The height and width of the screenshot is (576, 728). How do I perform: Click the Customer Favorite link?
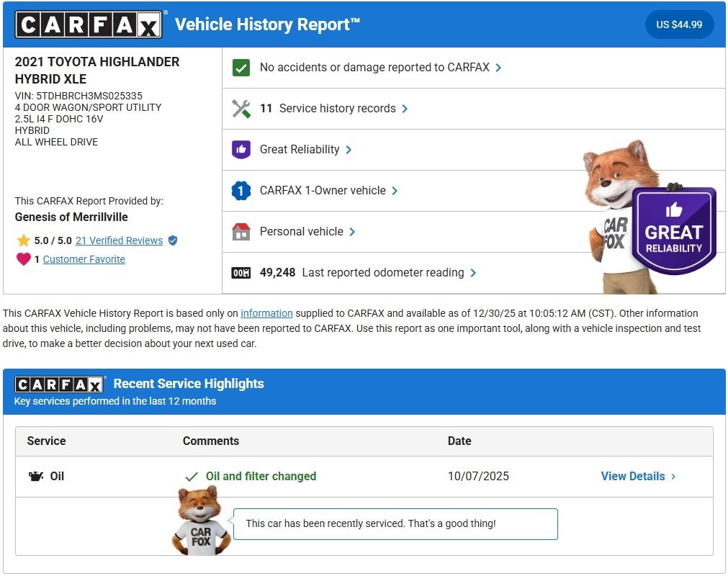tap(84, 259)
